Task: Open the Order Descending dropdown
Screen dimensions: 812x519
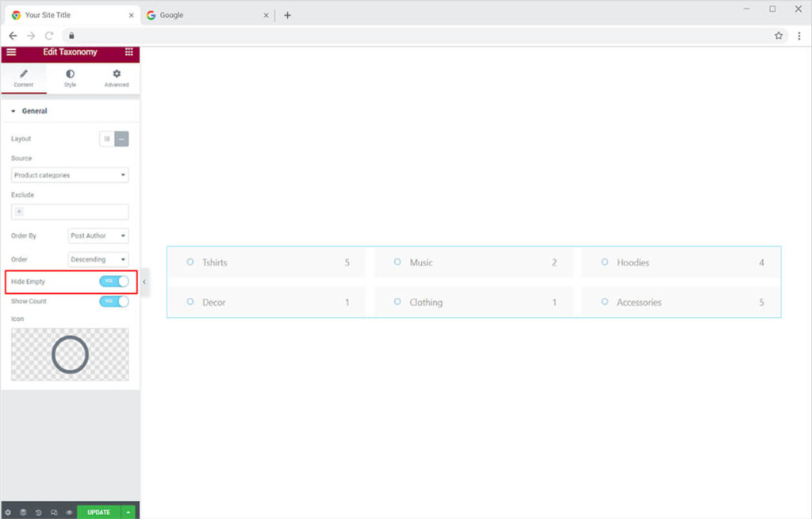Action: point(98,259)
